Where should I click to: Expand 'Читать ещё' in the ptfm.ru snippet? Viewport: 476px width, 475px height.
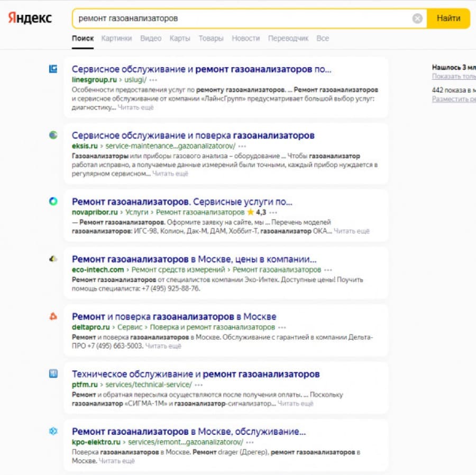[295, 404]
